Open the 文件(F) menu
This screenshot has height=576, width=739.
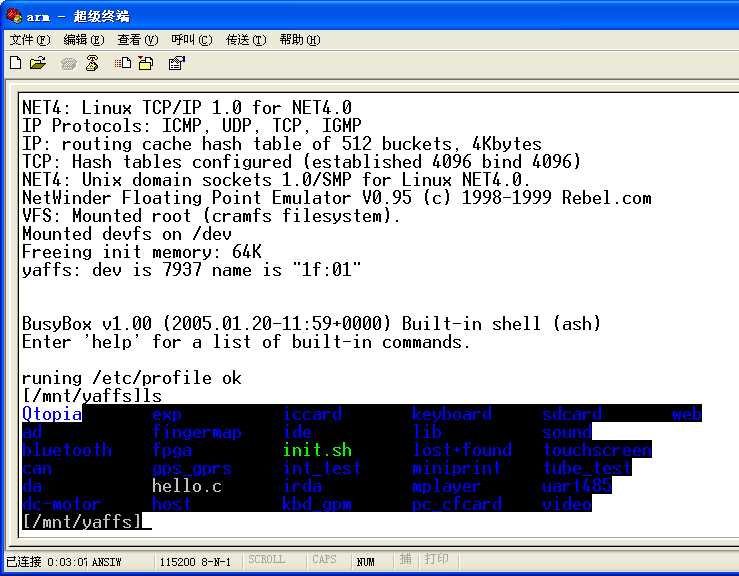(x=30, y=40)
